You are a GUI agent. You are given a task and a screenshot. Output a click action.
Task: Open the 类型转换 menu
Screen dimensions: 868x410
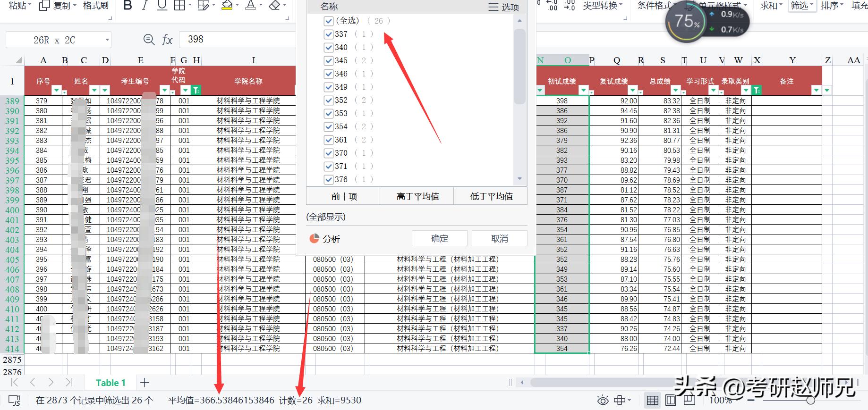coord(603,6)
